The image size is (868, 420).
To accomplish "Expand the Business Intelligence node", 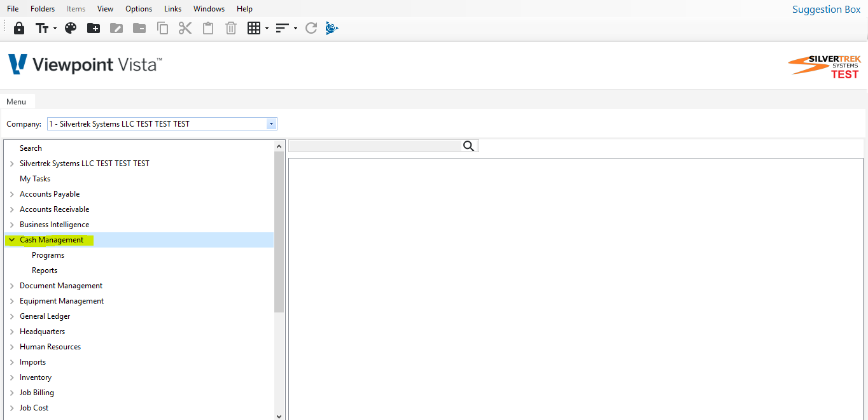I will 11,225.
